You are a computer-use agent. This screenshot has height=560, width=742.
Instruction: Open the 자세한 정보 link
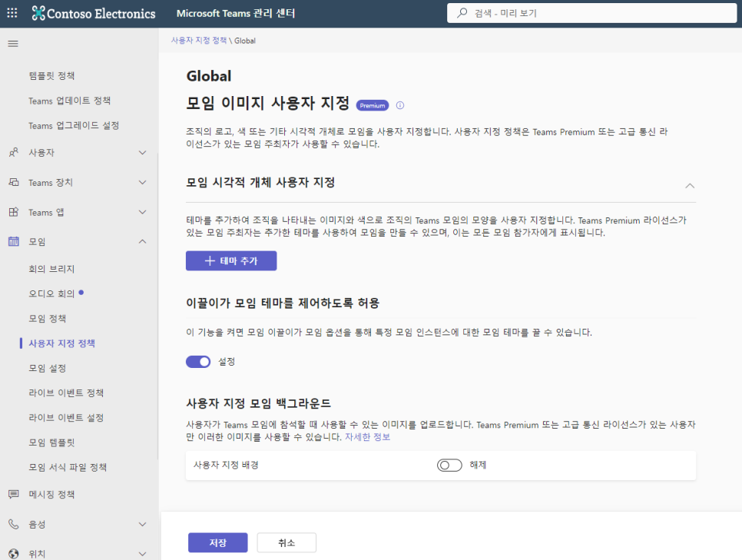point(368,437)
